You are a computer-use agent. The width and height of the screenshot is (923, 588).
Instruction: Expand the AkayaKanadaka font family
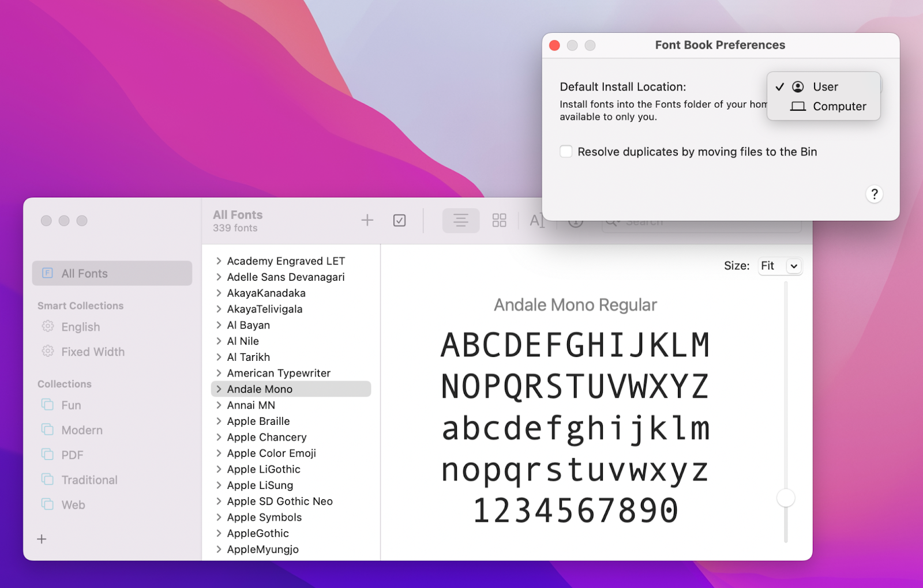coord(219,293)
